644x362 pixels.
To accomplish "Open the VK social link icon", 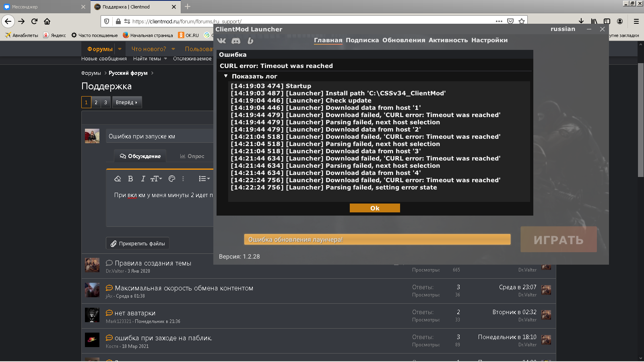I will 221,41.
